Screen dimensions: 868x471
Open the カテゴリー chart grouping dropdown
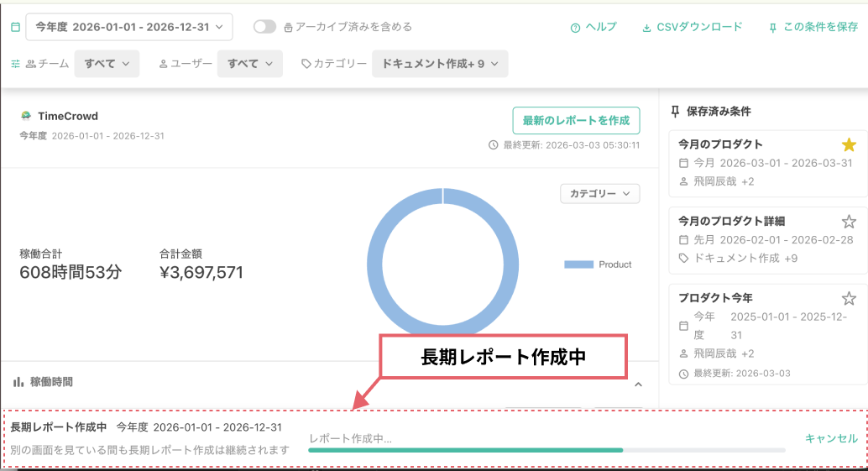pyautogui.click(x=600, y=194)
